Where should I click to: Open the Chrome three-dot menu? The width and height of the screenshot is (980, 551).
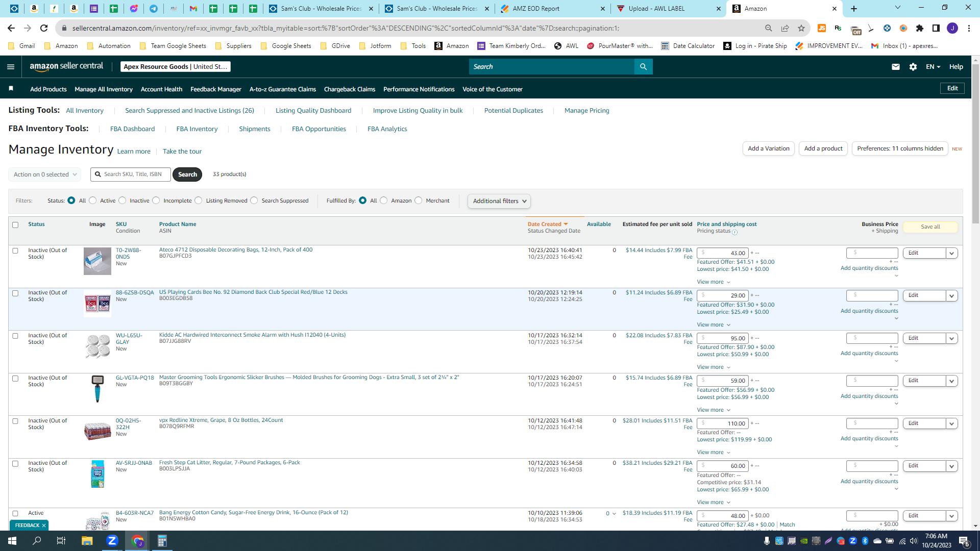point(969,28)
